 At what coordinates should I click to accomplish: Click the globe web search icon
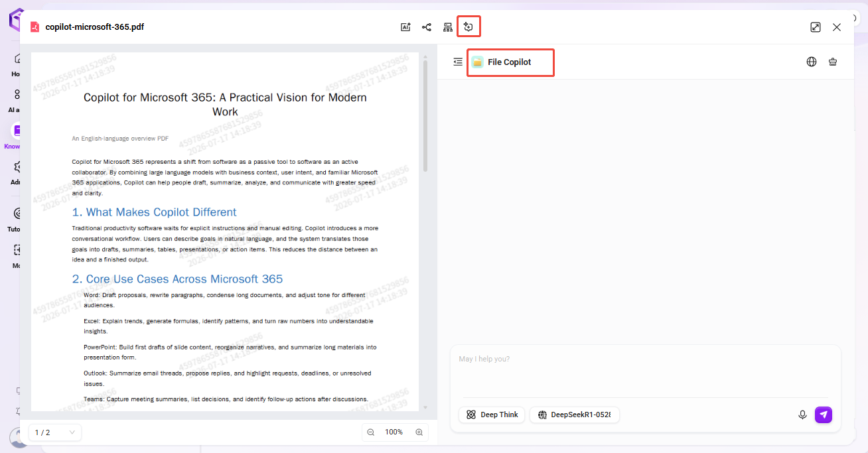(x=811, y=62)
